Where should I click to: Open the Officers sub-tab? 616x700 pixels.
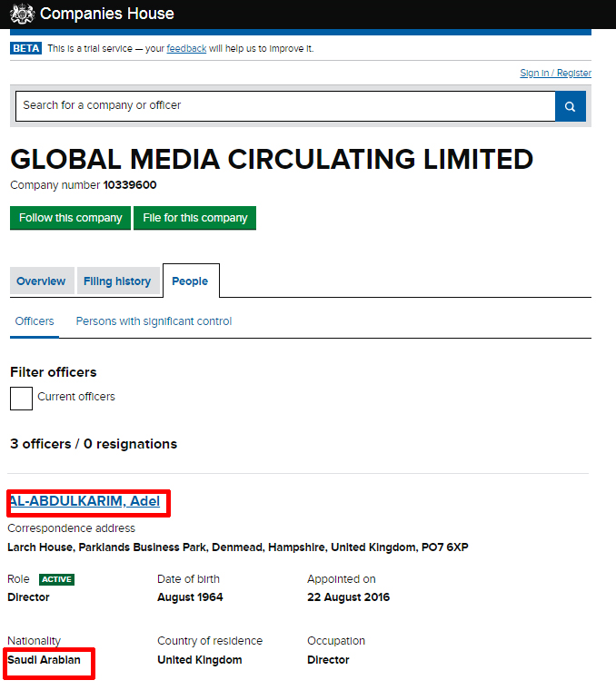[35, 321]
